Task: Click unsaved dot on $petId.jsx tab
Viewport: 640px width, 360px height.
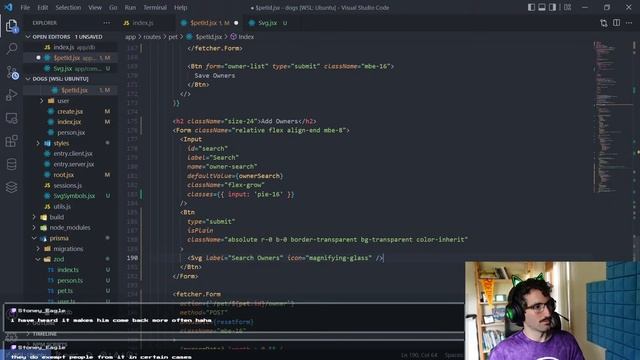Action: coord(236,23)
